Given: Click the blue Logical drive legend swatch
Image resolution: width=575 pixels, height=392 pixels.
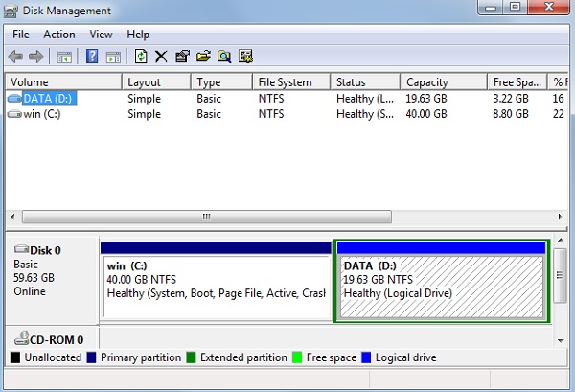Looking at the screenshot, I should pos(365,357).
